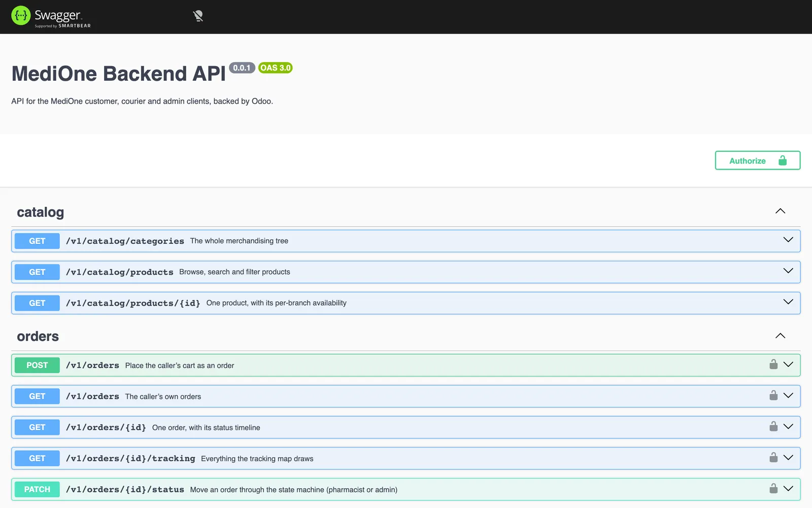Click 'Everything the tracking map draws' summary
The width and height of the screenshot is (812, 508).
257,458
